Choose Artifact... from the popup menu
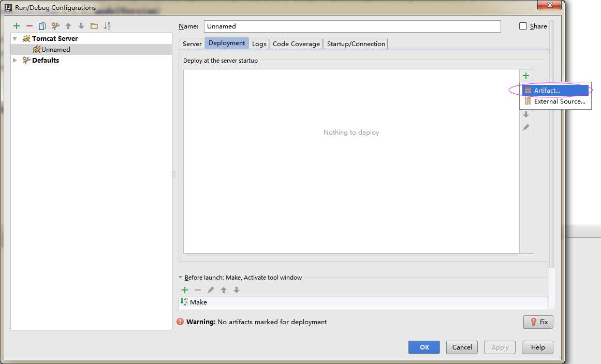Viewport: 601px width, 364px height. click(x=555, y=91)
